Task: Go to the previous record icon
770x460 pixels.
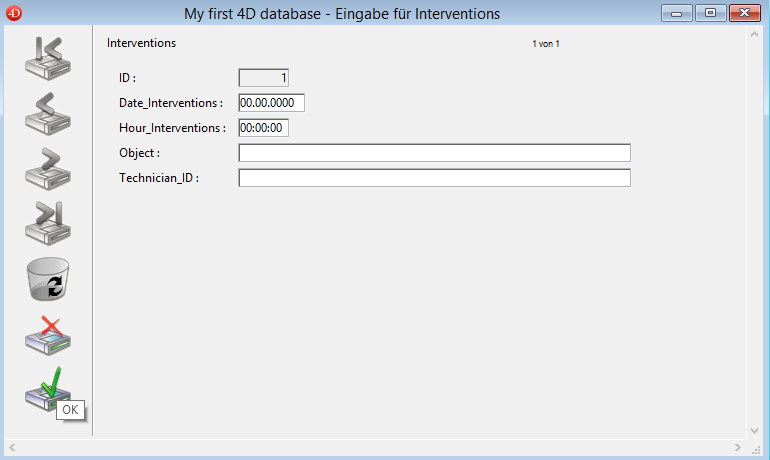Action: tap(48, 114)
